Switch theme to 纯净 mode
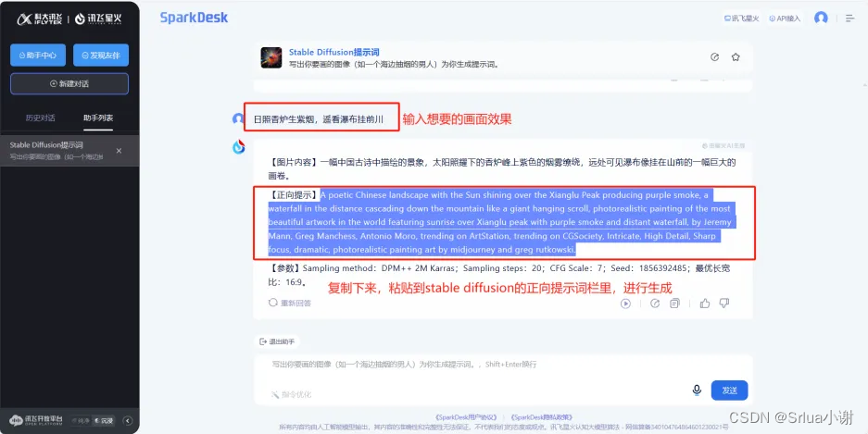Screen dimensions: 868x434 pos(81,421)
